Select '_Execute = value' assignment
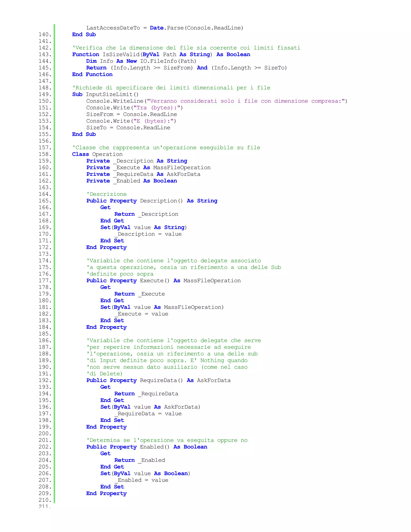Image resolution: width=411 pixels, height=532 pixels. point(141,314)
